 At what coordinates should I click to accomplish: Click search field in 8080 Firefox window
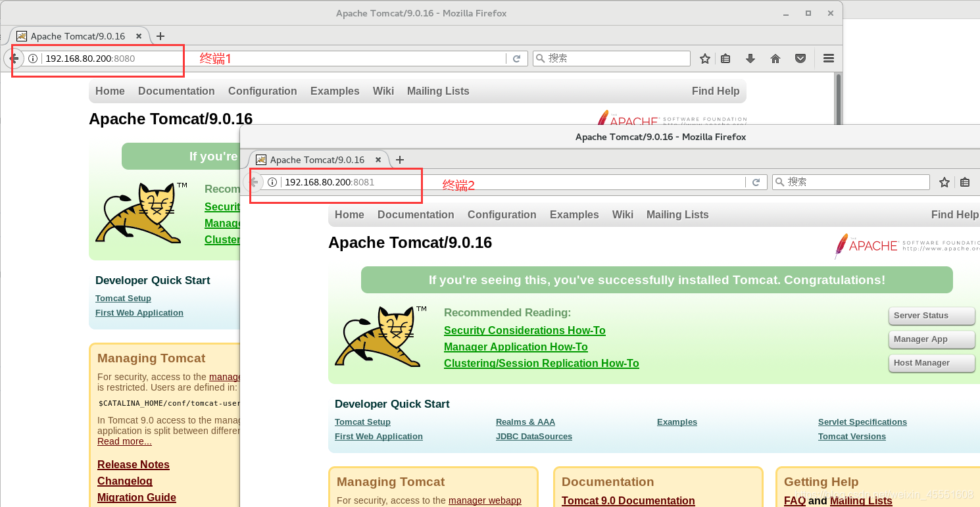[611, 59]
